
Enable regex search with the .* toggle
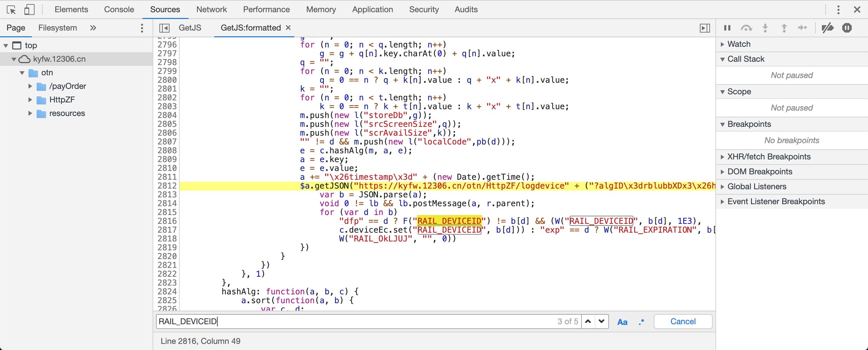pos(641,322)
